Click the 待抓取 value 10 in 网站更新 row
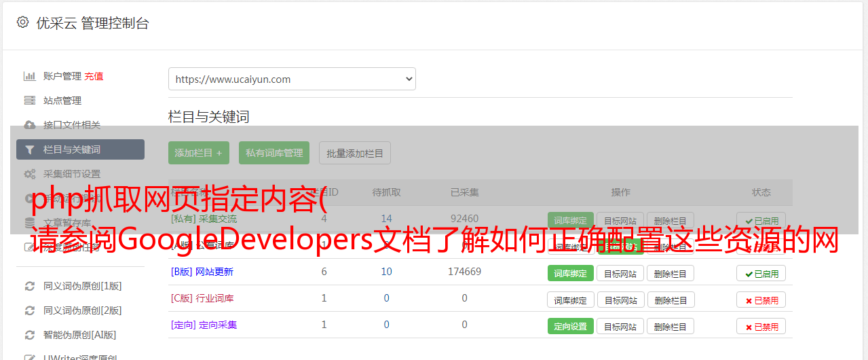The height and width of the screenshot is (360, 868). pyautogui.click(x=387, y=272)
